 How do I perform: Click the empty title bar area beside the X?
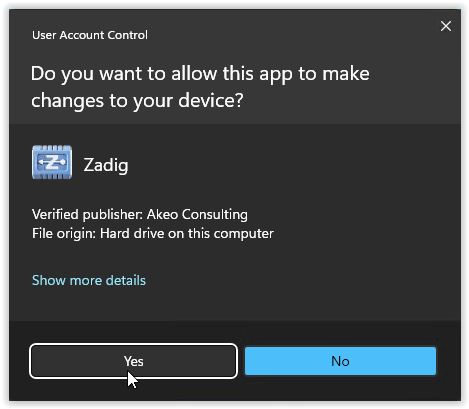click(293, 35)
